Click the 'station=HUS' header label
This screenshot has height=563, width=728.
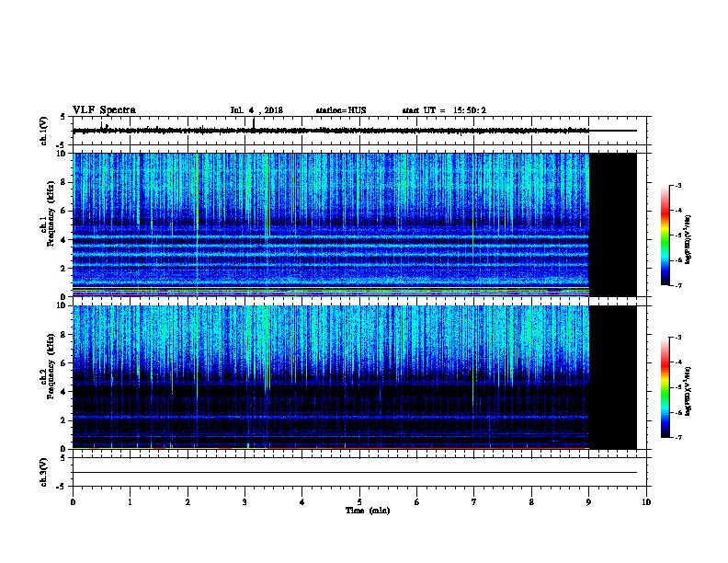341,110
